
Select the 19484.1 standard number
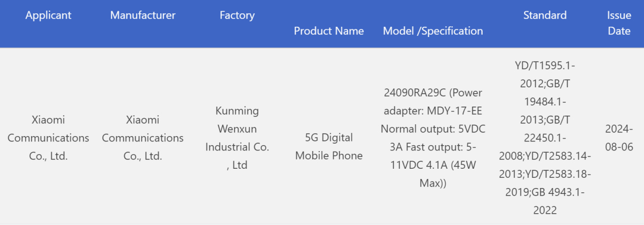pos(544,102)
